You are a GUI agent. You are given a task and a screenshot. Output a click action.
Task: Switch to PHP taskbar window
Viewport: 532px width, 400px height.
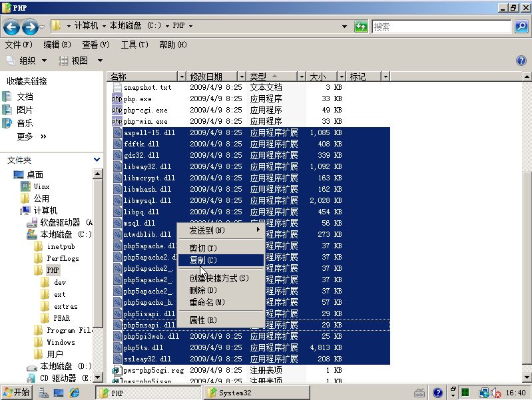(148, 393)
